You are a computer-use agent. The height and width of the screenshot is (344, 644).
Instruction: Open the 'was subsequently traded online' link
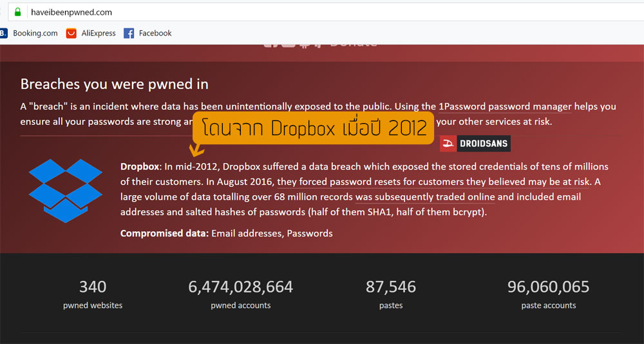click(425, 197)
